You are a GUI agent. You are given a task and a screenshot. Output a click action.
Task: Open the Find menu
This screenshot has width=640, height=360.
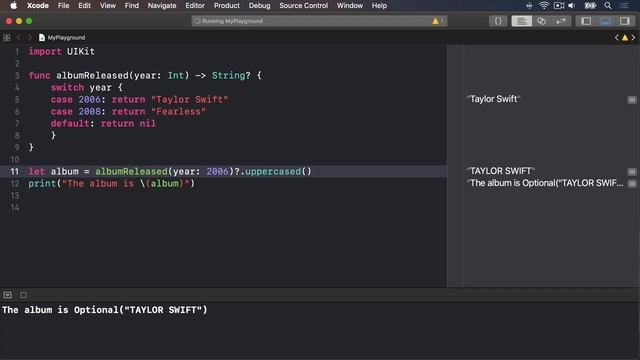click(x=131, y=5)
